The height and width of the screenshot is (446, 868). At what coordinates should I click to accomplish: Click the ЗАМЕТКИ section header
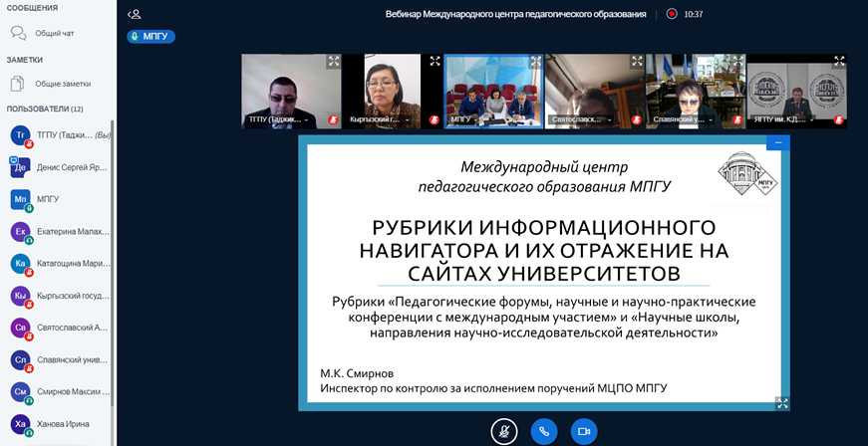click(x=25, y=60)
